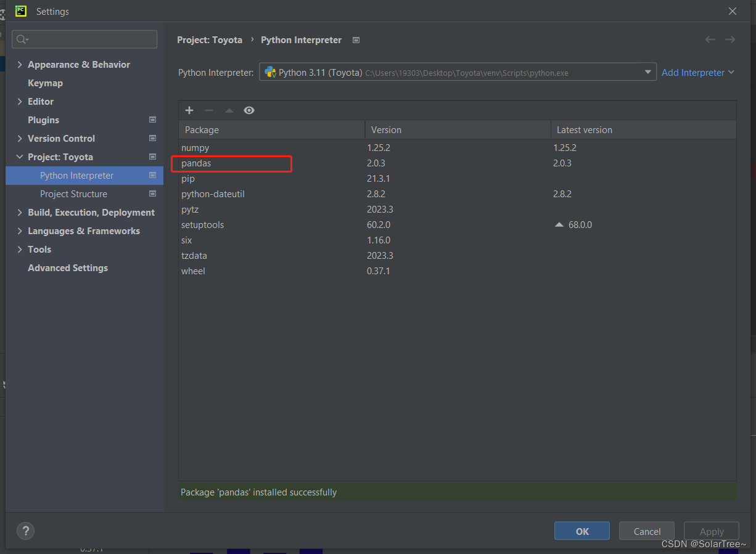Select the wheel package row
This screenshot has width=756, height=554.
click(x=458, y=271)
